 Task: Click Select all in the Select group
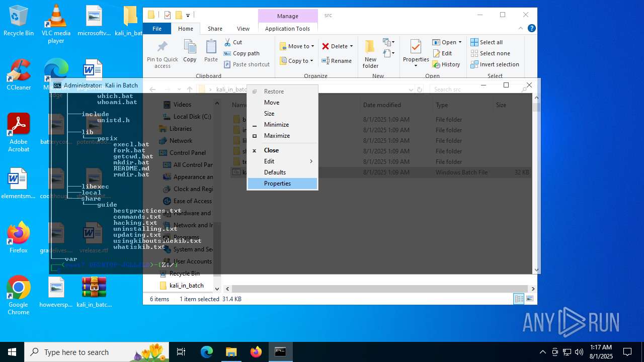point(487,42)
